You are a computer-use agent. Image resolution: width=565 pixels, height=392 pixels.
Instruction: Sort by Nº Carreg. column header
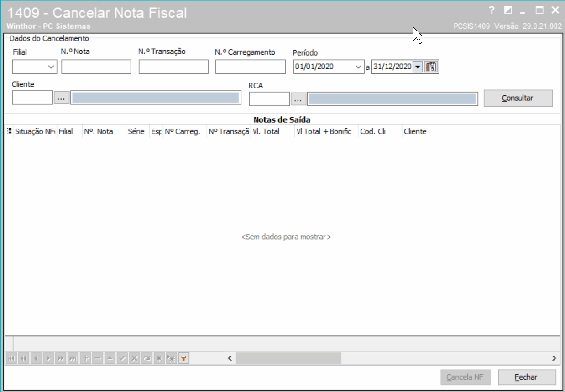click(185, 131)
